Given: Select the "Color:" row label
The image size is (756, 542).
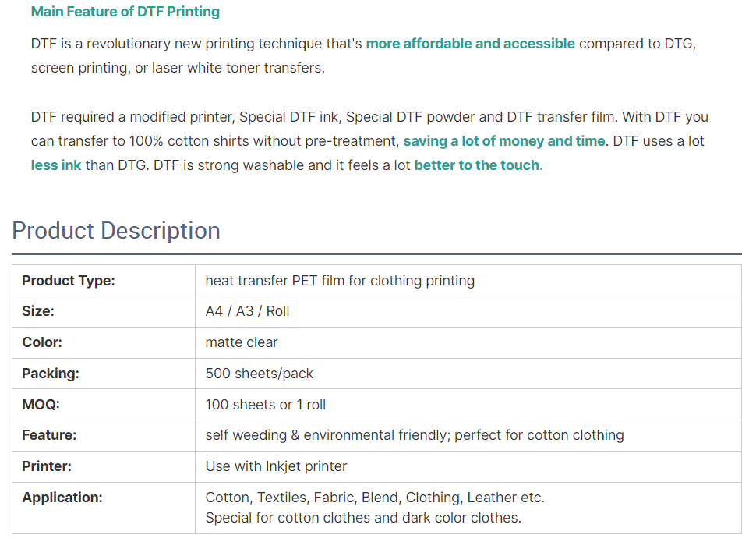Looking at the screenshot, I should (42, 342).
